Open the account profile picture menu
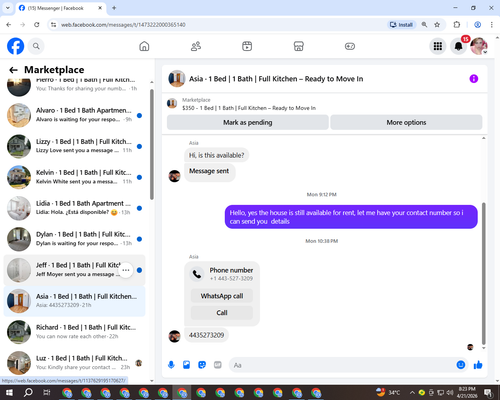 pos(479,46)
